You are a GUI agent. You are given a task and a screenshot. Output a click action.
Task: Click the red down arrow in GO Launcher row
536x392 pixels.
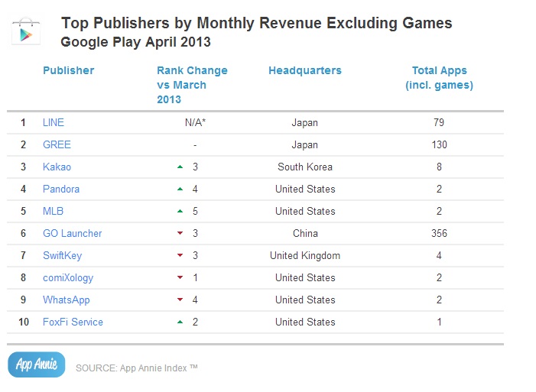click(x=180, y=233)
